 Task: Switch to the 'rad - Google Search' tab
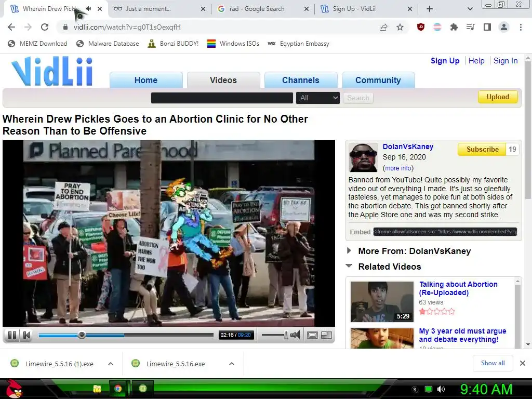click(263, 9)
